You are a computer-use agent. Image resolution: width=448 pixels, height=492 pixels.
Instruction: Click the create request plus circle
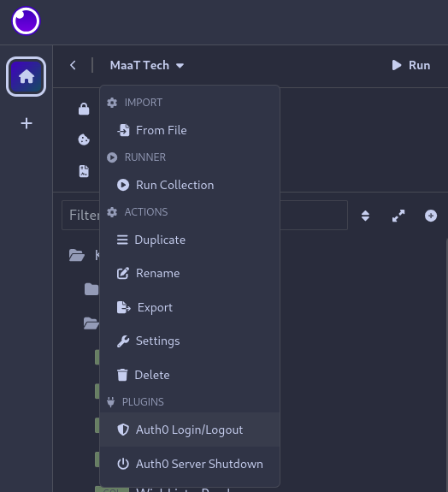[431, 216]
